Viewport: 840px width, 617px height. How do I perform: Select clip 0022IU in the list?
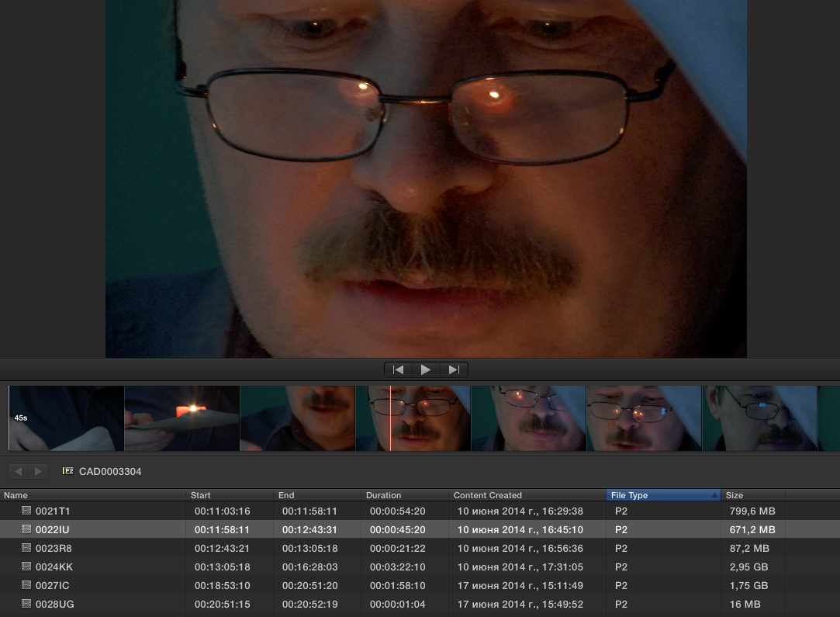[420, 529]
